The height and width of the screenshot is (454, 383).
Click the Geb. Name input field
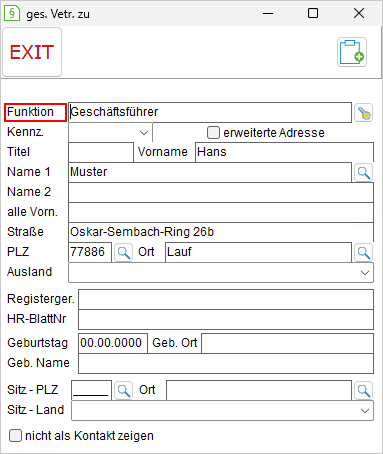[226, 363]
